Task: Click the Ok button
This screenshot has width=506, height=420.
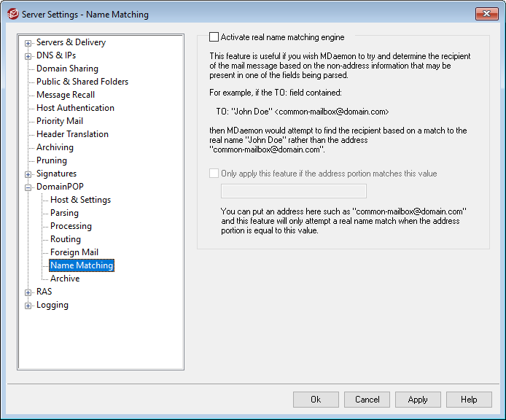Action: tap(316, 400)
